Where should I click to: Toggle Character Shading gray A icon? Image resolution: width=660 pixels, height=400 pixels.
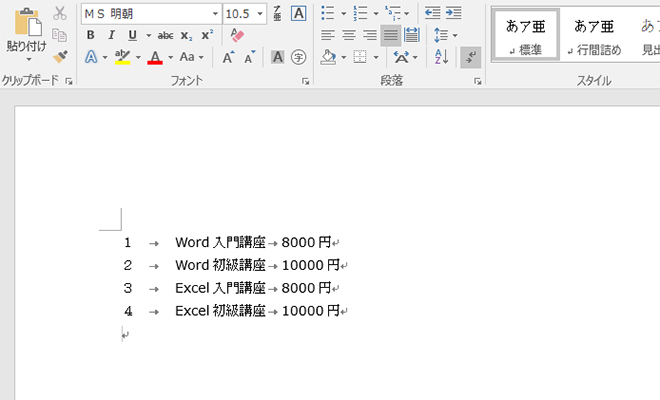[x=277, y=57]
